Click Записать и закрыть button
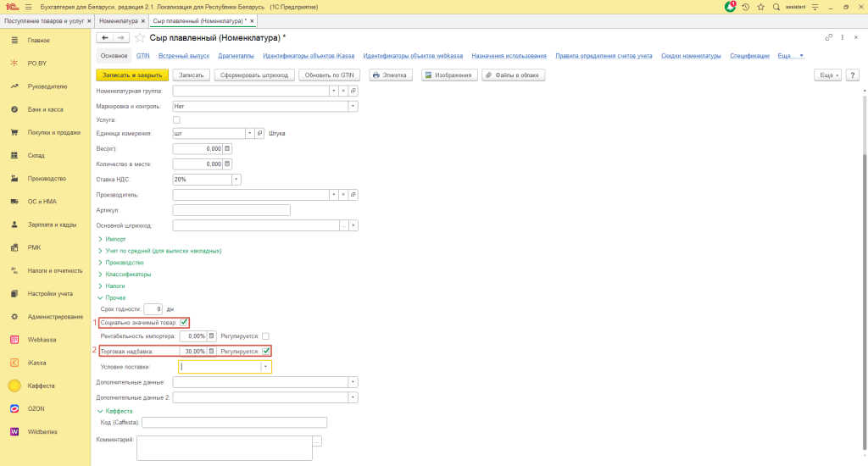This screenshot has width=868, height=466. [x=132, y=75]
